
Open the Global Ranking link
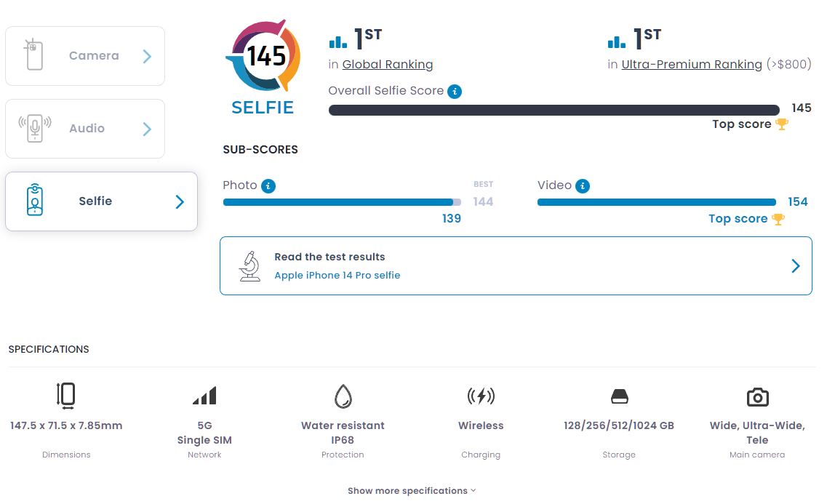point(387,65)
